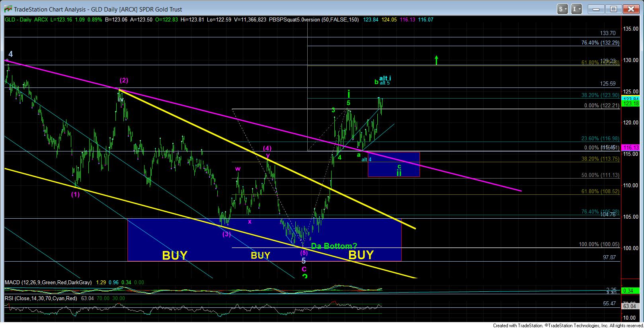The image size is (644, 328).
Task: Select the 63.04 RSI value tag
Action: 631,306
